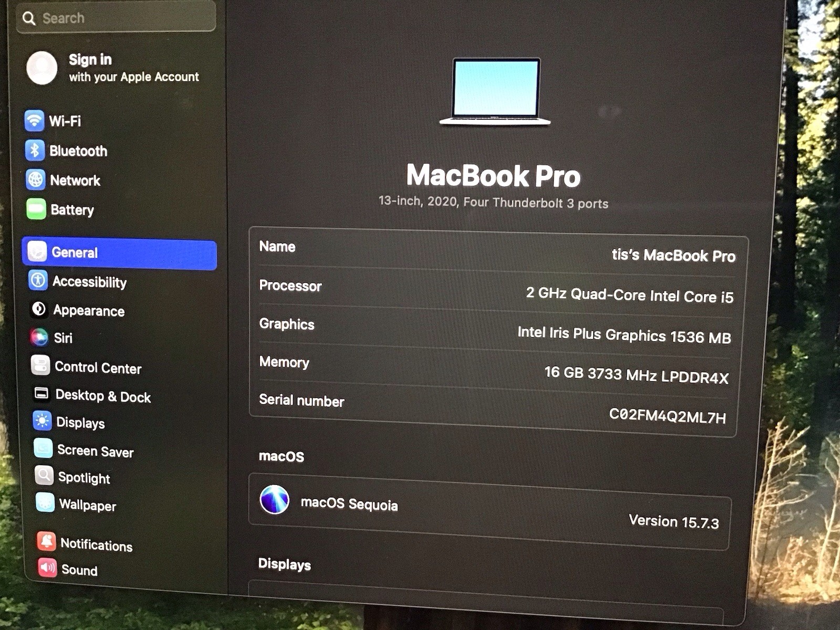Click the magnifier icon in Search
This screenshot has width=840, height=630.
point(29,18)
